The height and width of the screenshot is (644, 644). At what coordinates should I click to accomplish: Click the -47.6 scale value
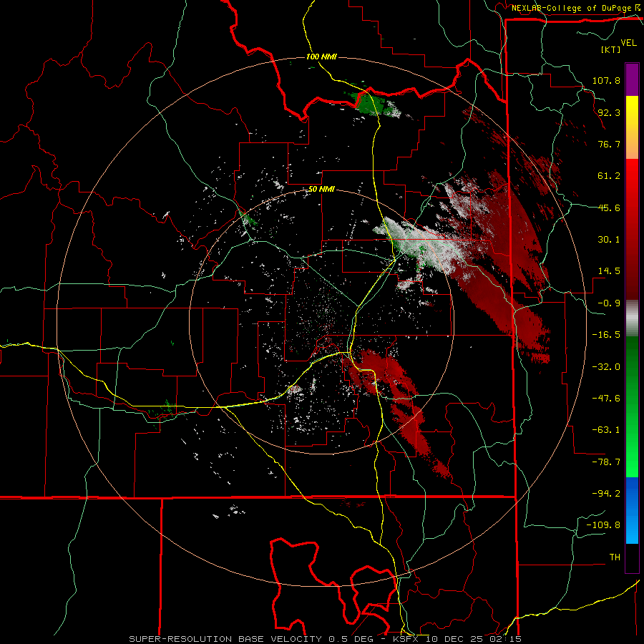[x=606, y=399]
